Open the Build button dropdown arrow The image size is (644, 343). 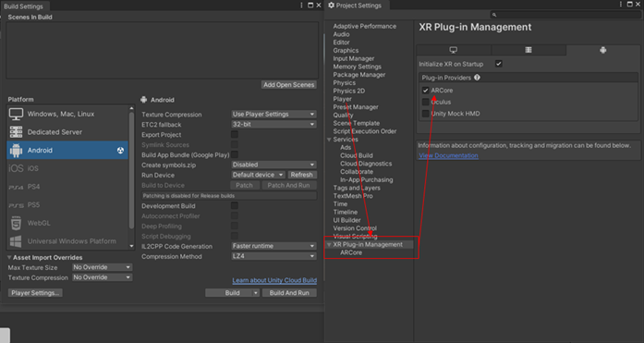tap(255, 293)
